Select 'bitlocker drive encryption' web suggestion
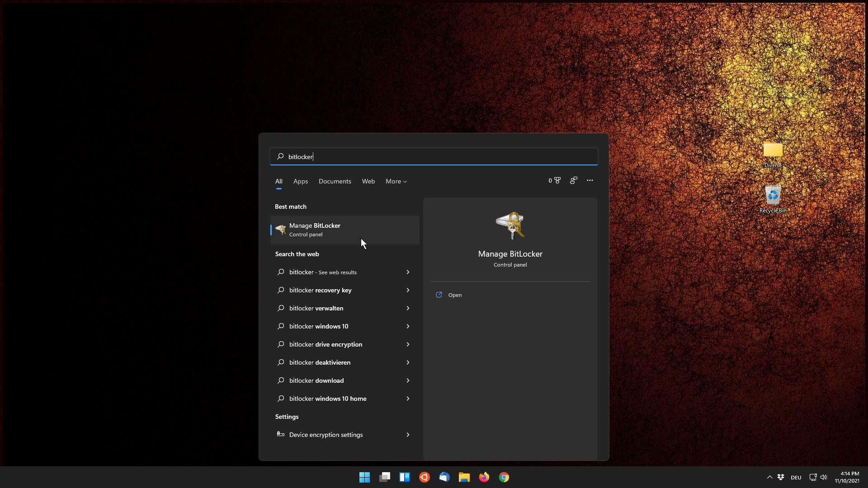 [x=345, y=344]
